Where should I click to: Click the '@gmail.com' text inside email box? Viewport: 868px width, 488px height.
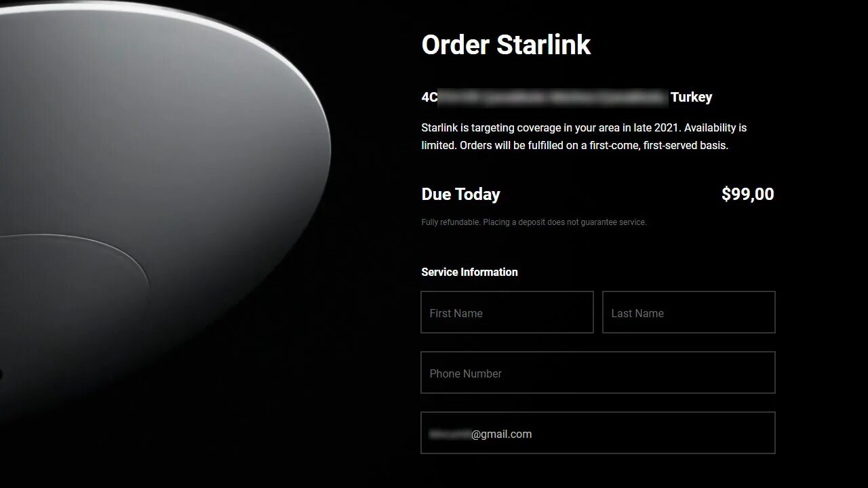point(502,434)
